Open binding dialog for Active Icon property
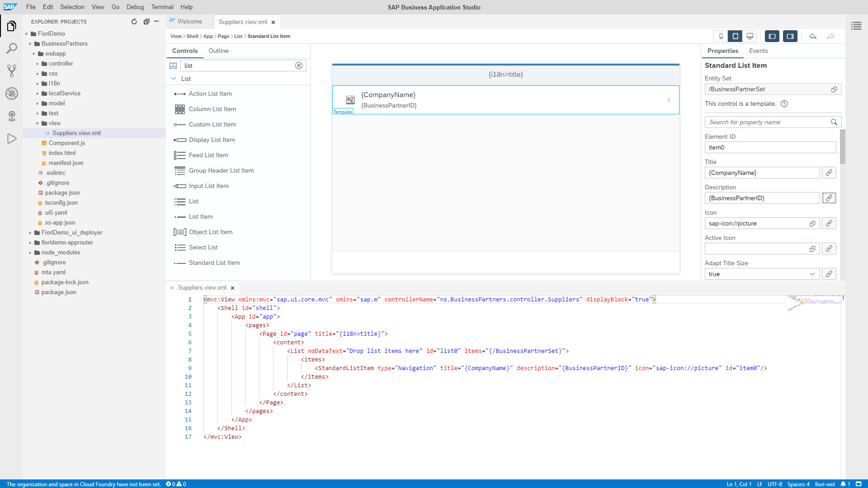868x488 pixels. pyautogui.click(x=829, y=249)
